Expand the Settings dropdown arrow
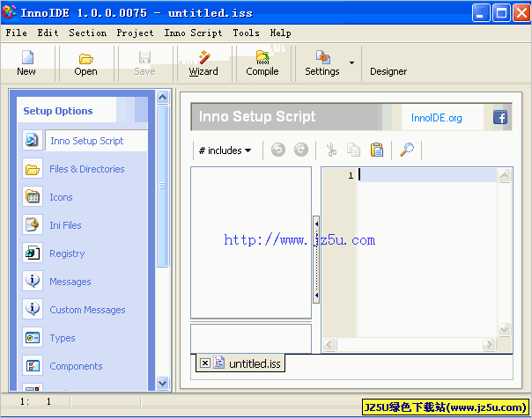The image size is (532, 418). coord(351,62)
